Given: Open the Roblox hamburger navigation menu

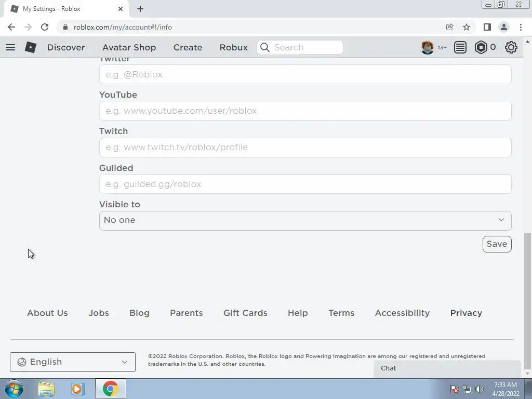Looking at the screenshot, I should (10, 47).
